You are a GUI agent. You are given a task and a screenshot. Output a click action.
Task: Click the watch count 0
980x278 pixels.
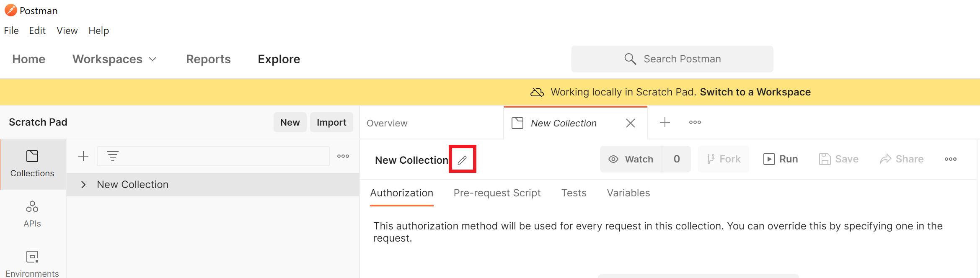pyautogui.click(x=677, y=159)
